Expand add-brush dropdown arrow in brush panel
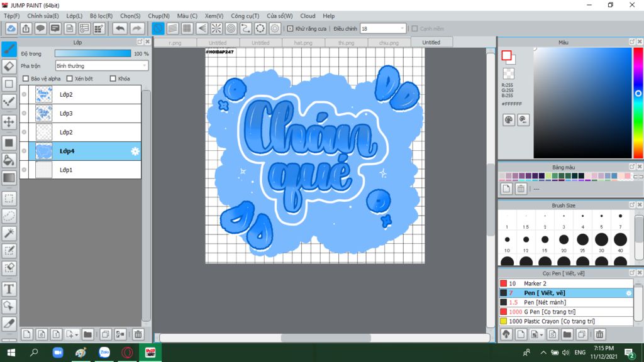644x362 pixels. coord(541,335)
